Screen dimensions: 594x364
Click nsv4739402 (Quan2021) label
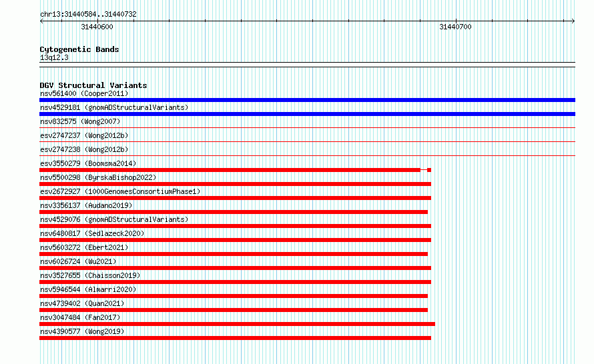(82, 303)
